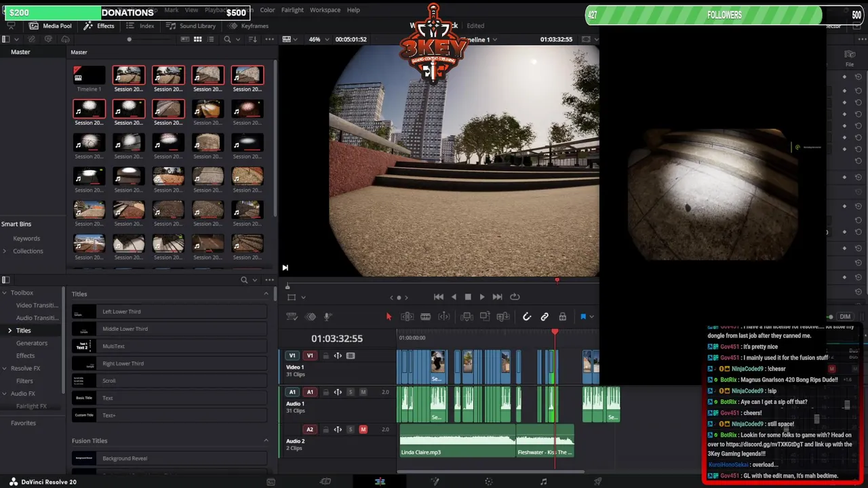Open the Keyframes panel
Viewport: 868px width, 488px height.
[249, 26]
